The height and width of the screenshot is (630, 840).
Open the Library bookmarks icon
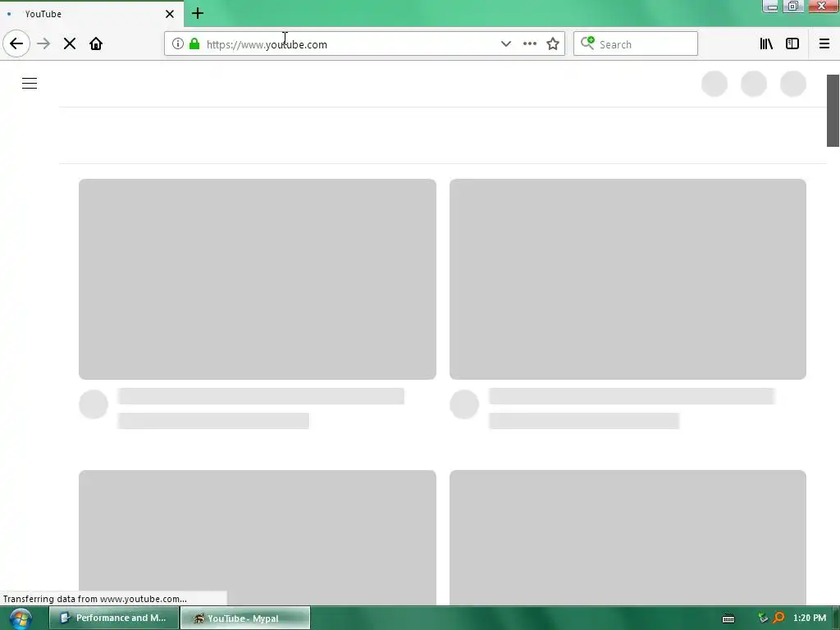766,44
